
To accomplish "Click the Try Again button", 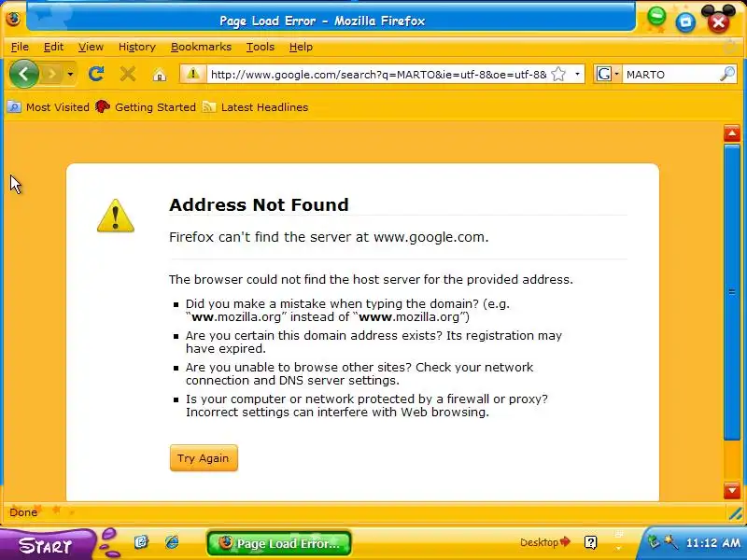I will pos(204,458).
